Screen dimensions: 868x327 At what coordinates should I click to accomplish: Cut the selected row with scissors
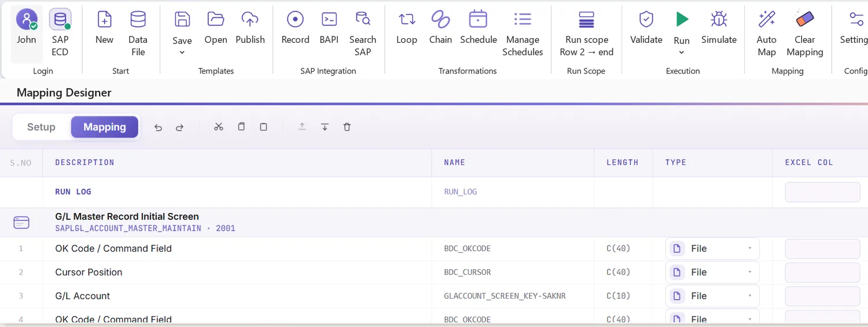(218, 127)
